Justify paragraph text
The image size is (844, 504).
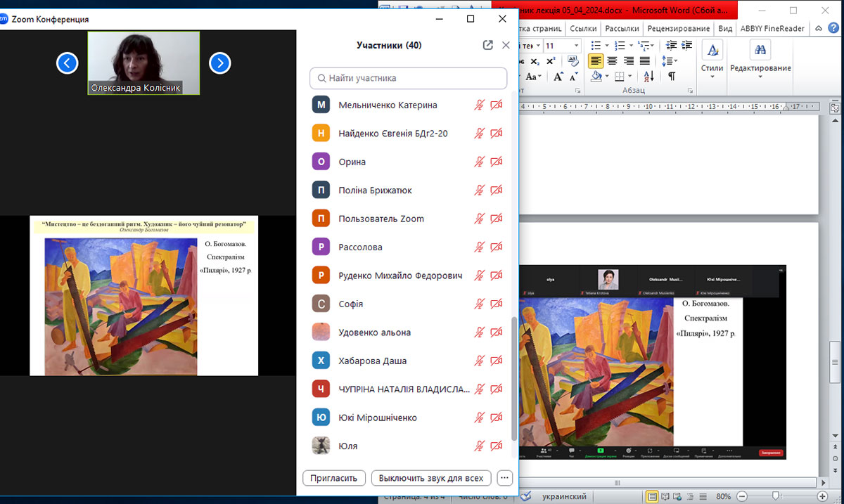pos(644,61)
